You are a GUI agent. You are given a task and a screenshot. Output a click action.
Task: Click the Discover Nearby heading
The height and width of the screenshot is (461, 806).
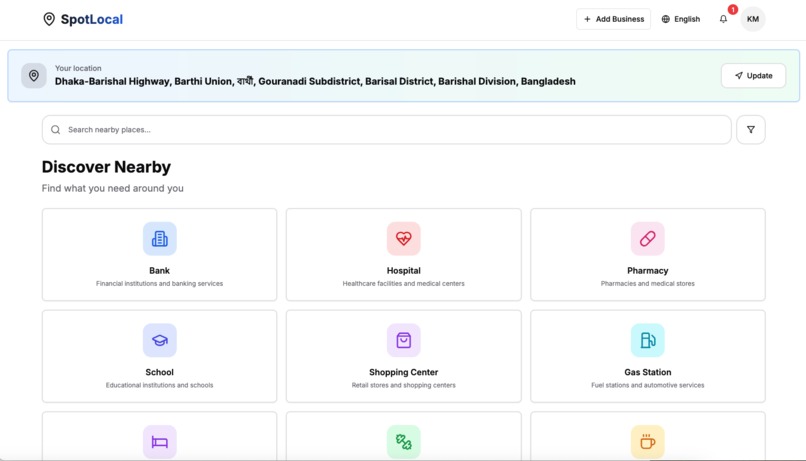pos(106,167)
